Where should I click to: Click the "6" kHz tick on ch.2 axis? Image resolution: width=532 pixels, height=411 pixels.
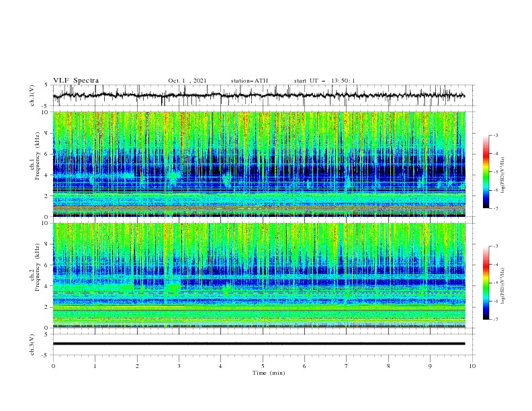click(46, 265)
